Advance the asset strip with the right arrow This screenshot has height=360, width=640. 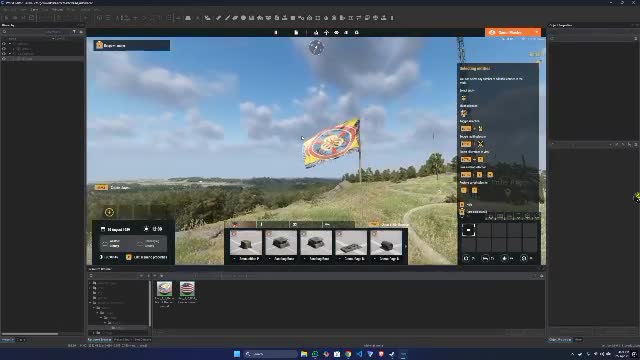click(x=405, y=246)
